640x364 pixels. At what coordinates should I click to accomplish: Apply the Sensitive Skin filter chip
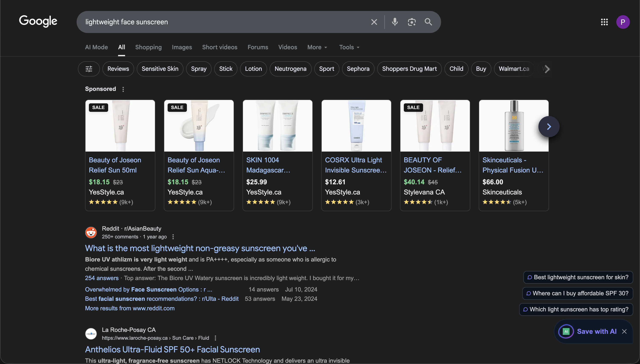click(x=160, y=69)
